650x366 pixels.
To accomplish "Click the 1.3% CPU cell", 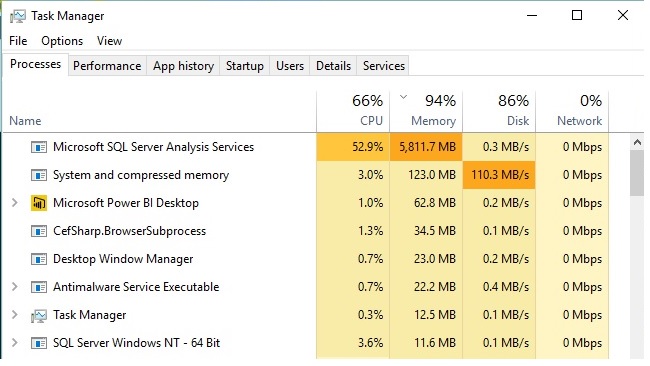I will click(353, 231).
